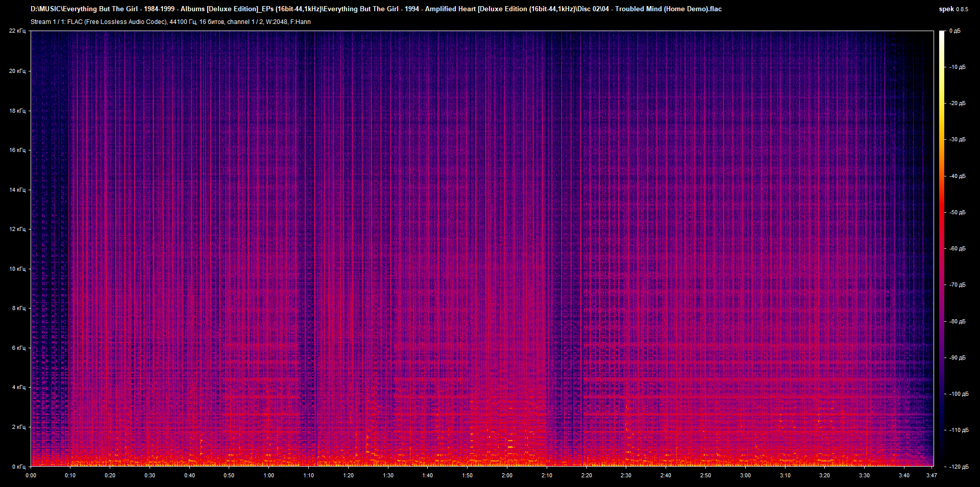The image size is (980, 487).
Task: Click the '8 кГц' frequency label
Action: (x=19, y=308)
